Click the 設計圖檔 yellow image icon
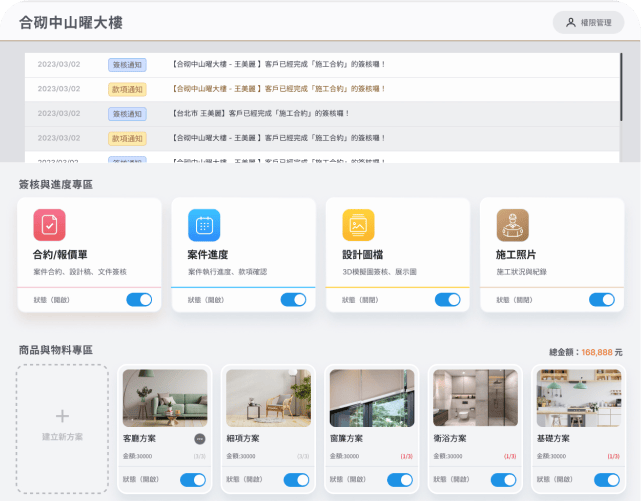Viewport: 641px width, 501px height. click(x=357, y=224)
